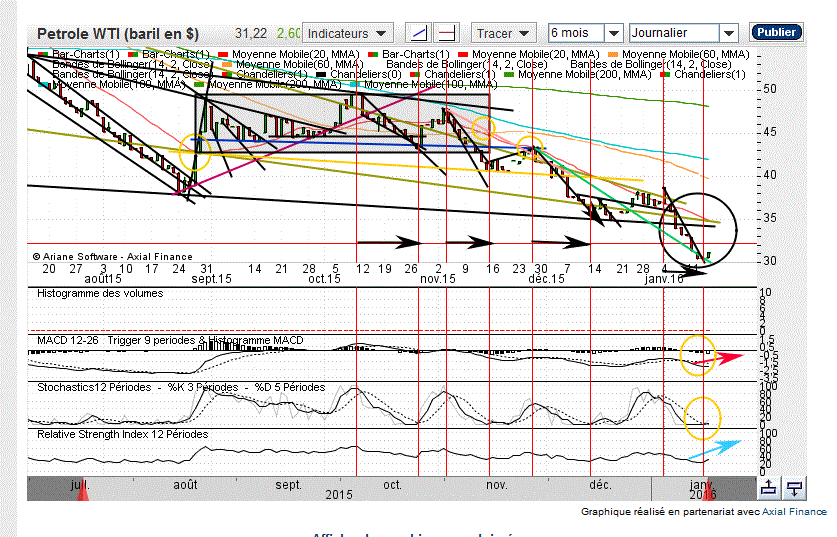Screen dimensions: 837x537
Task: Click the oct.15 date axis label
Action: [324, 279]
